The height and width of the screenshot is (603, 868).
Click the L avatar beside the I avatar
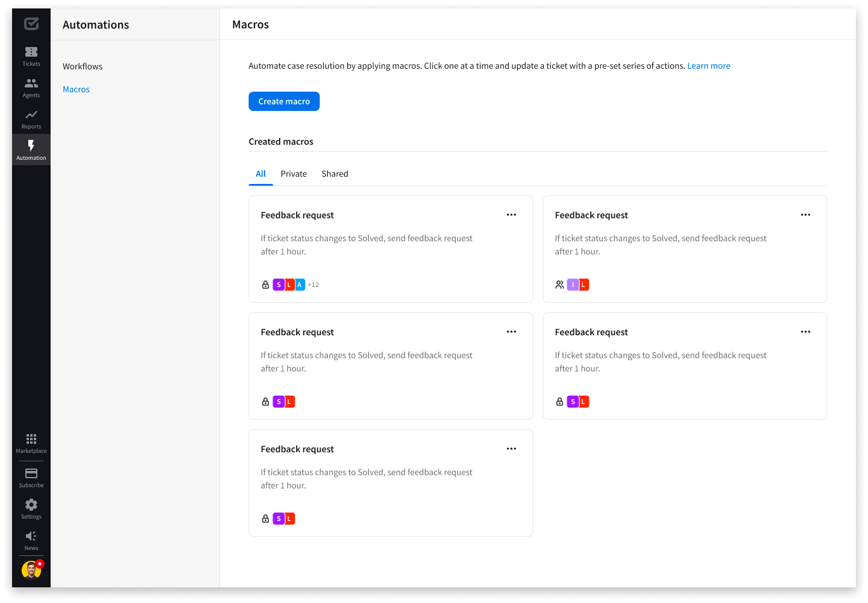(x=583, y=285)
